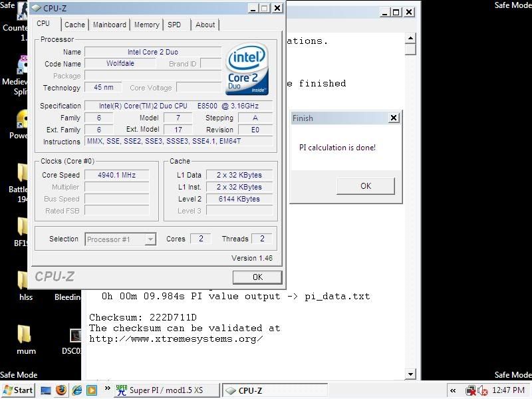Open the Mainboard tab in CPU-Z
532x399 pixels.
click(109, 25)
